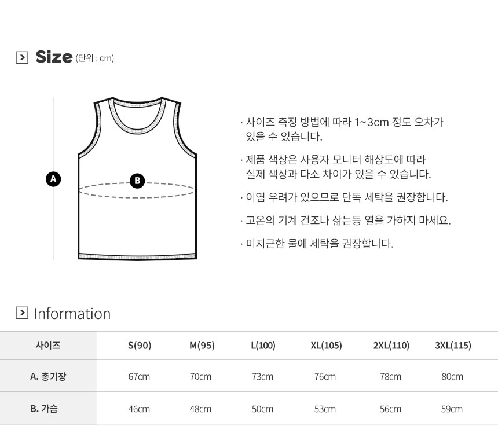Click the black circle A length marker
Screen dimensions: 498x448
pos(53,178)
